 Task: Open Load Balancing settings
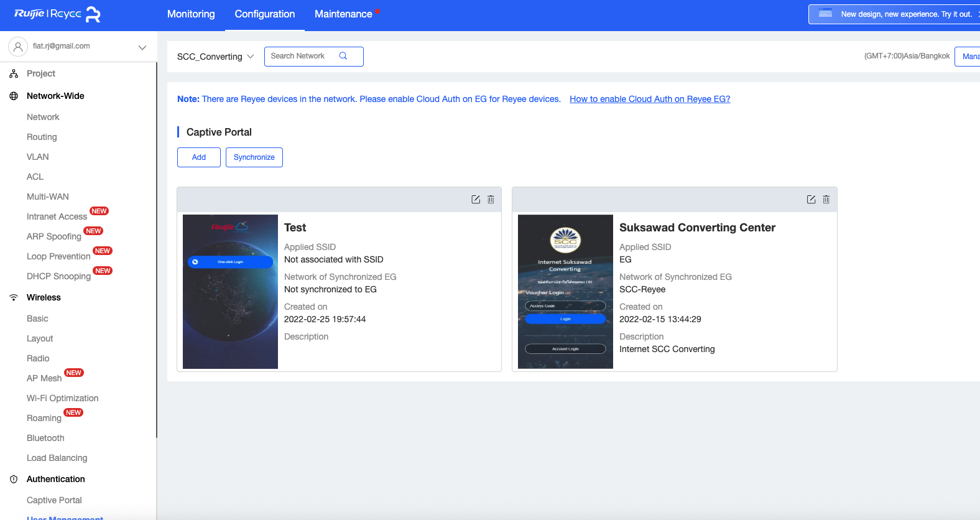pyautogui.click(x=57, y=458)
